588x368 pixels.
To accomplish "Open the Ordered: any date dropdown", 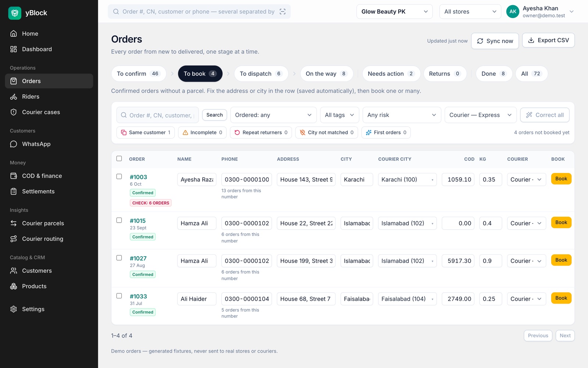I will tap(273, 115).
